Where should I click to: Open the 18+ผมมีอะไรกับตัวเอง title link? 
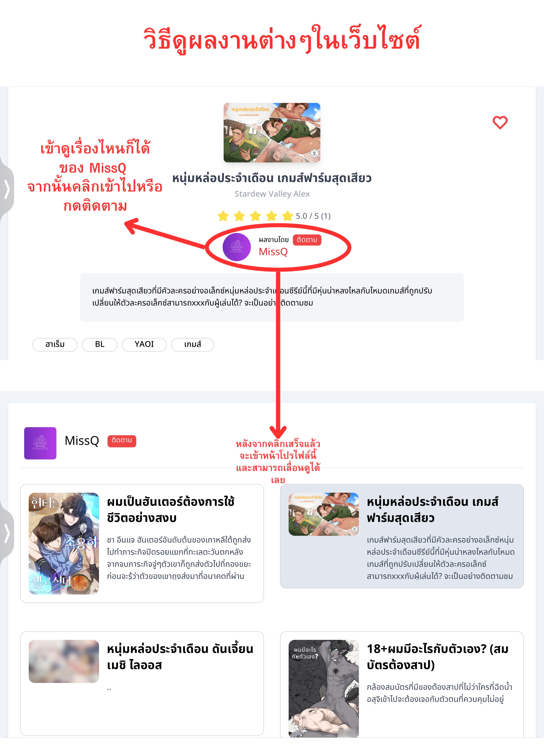click(437, 657)
